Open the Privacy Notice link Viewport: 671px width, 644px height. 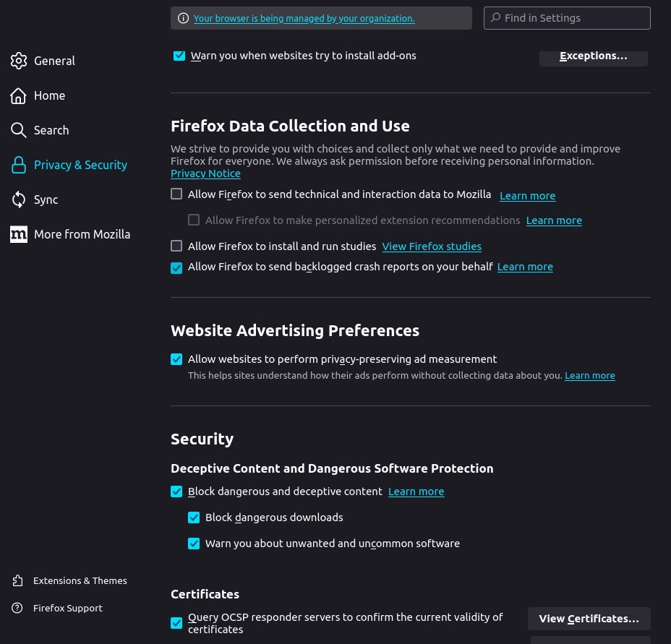[x=205, y=173]
